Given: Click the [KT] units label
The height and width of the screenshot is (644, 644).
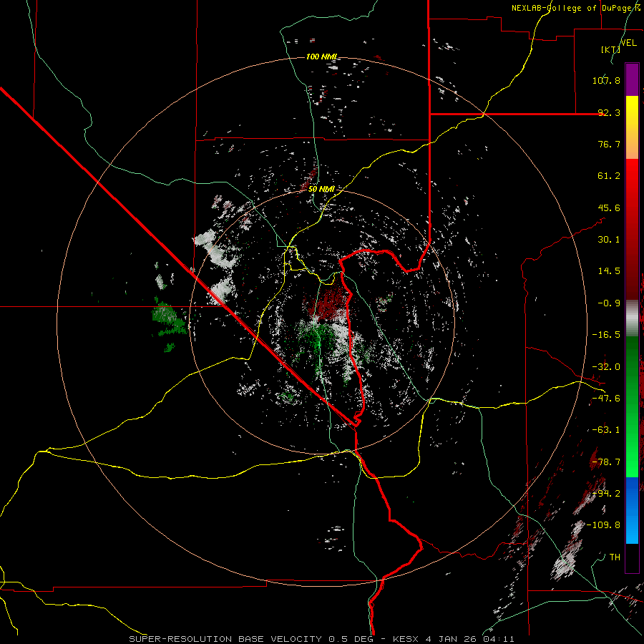Looking at the screenshot, I should tap(611, 50).
